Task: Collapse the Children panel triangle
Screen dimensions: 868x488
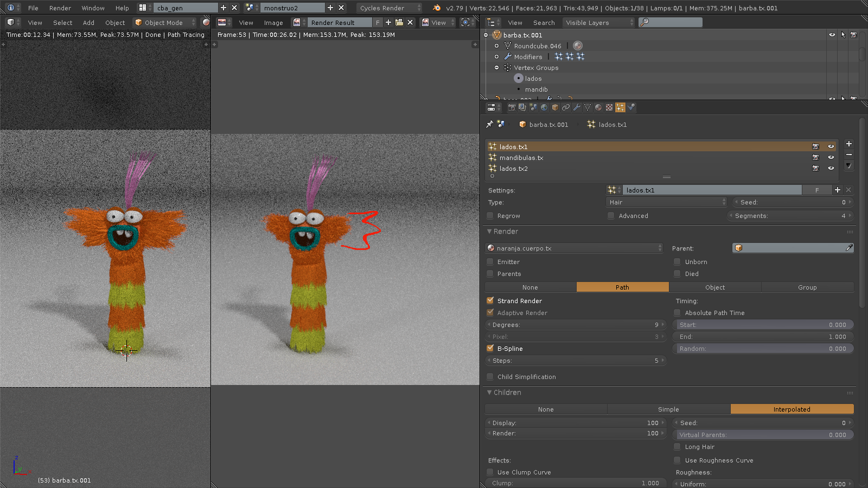Action: point(489,393)
